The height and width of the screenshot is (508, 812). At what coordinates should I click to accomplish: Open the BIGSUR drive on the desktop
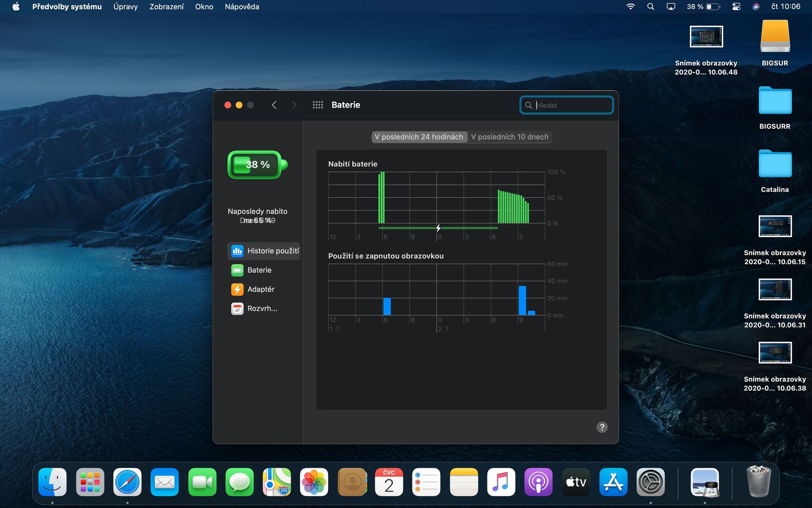pyautogui.click(x=775, y=37)
